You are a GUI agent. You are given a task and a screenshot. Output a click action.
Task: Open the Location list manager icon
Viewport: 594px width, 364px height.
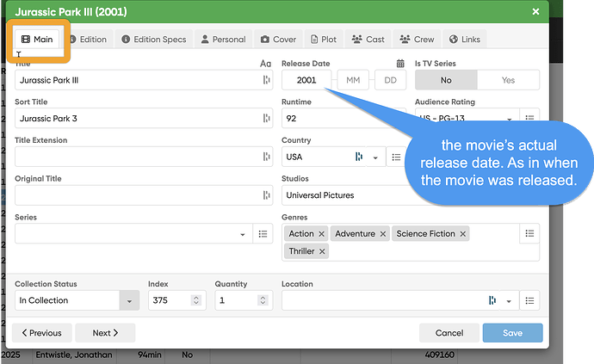(x=529, y=300)
